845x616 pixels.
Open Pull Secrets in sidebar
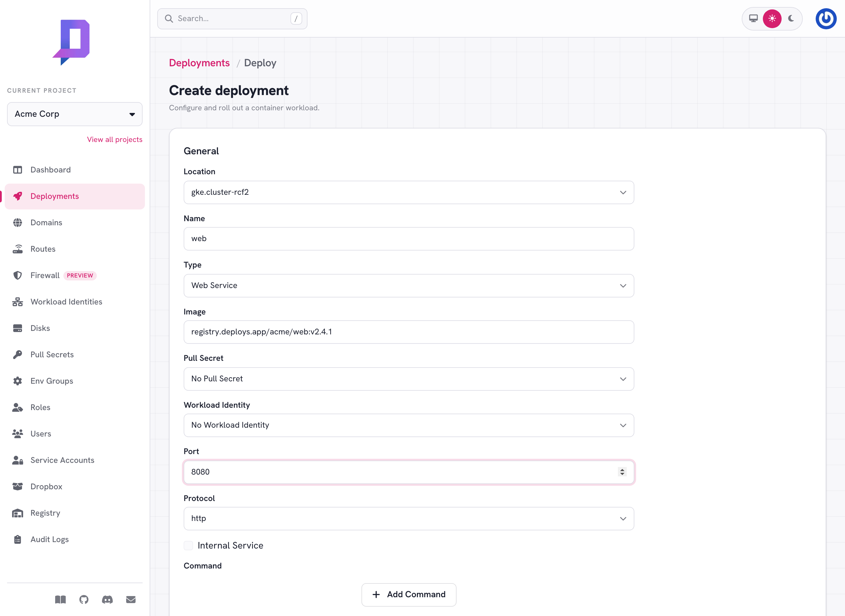75,355
